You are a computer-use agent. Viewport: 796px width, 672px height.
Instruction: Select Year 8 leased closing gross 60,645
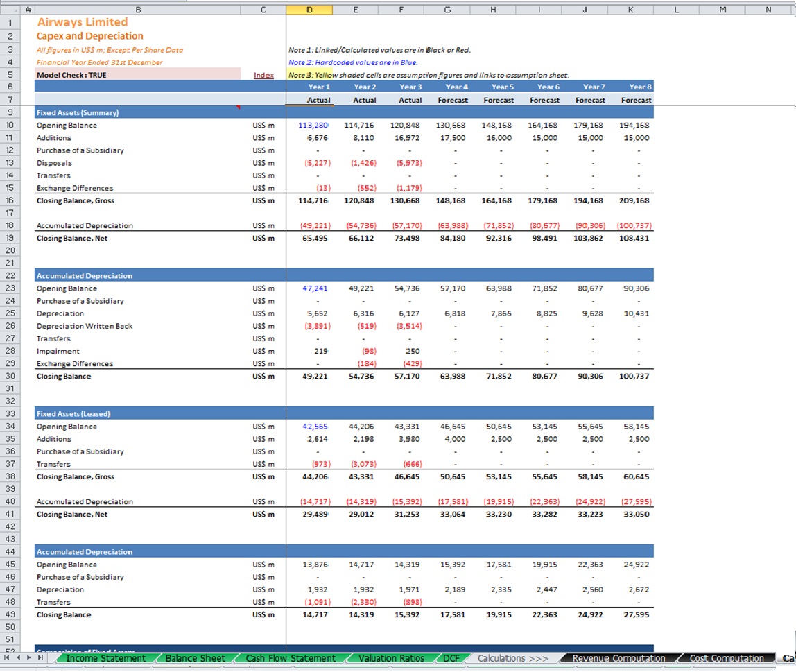(636, 476)
